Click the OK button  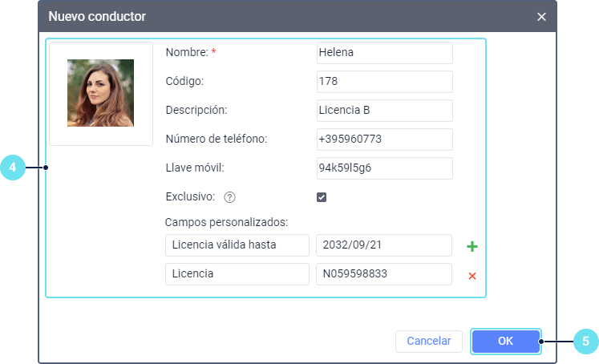point(505,341)
